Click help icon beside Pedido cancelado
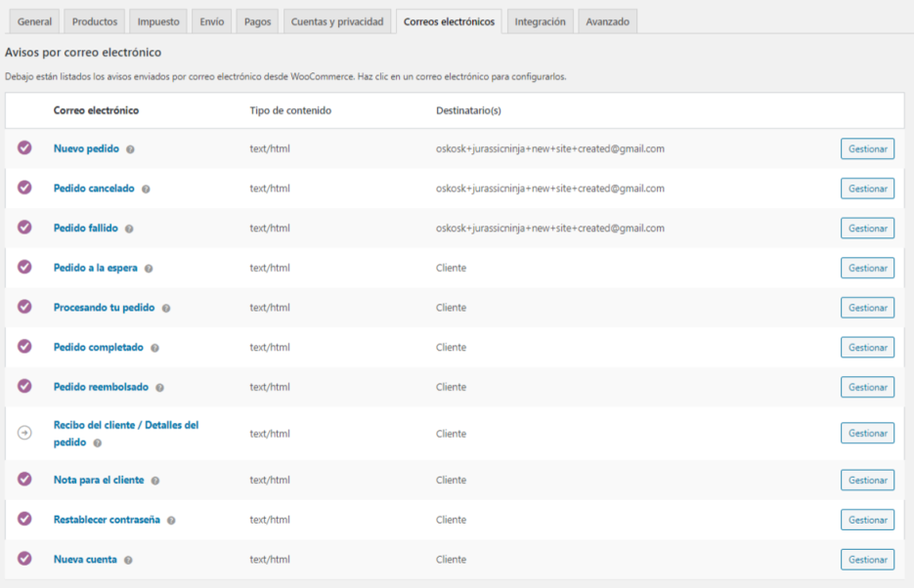The height and width of the screenshot is (588, 914). pos(146,189)
